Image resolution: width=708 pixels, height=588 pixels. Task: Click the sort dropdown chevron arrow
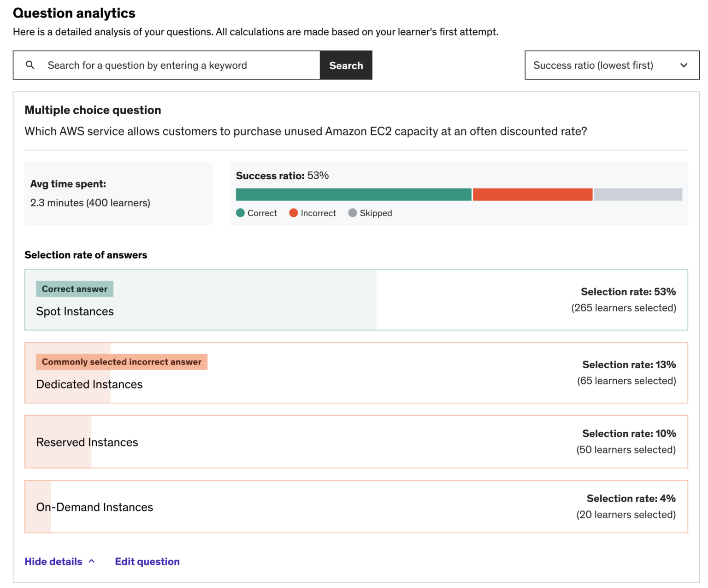pyautogui.click(x=684, y=65)
